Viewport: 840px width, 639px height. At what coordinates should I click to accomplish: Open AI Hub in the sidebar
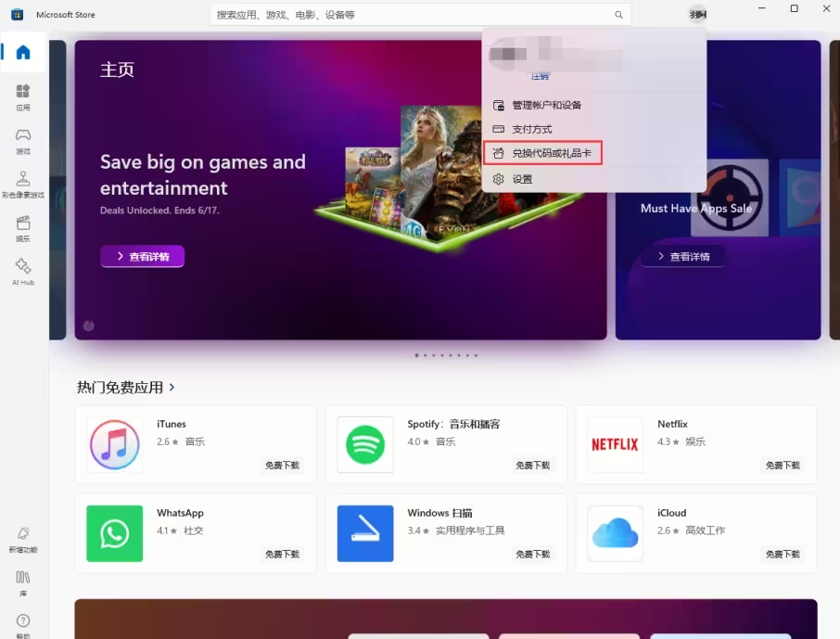tap(23, 272)
